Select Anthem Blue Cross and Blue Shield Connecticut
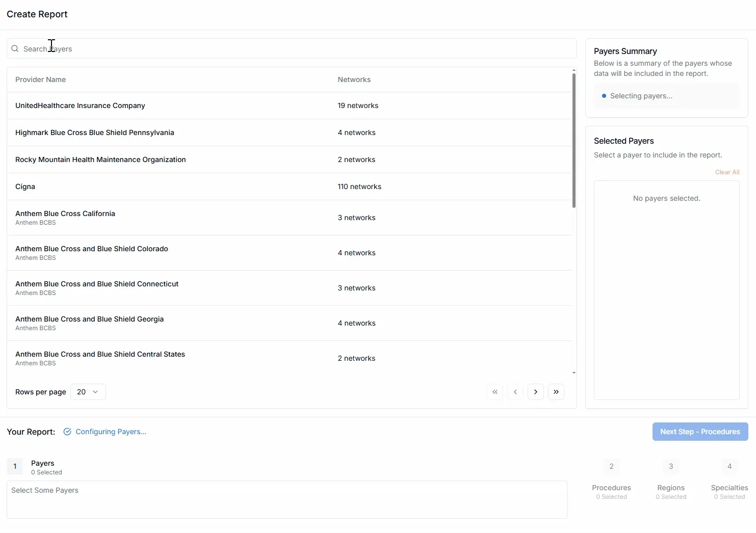 (289, 288)
